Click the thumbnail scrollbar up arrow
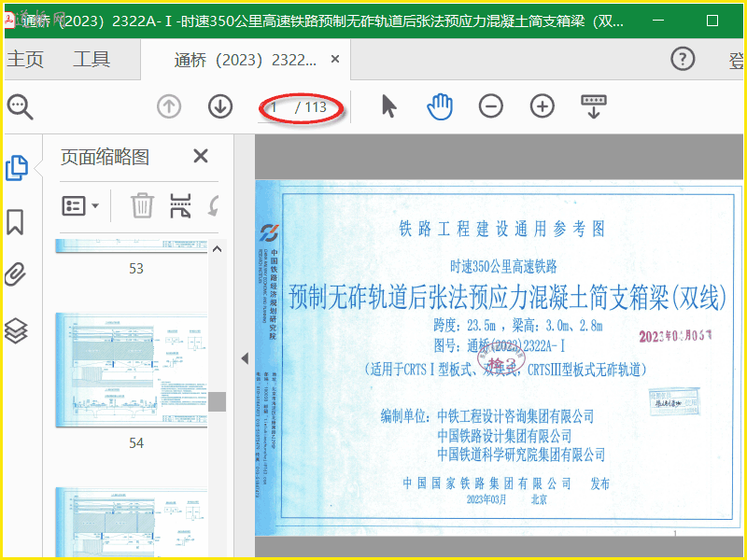 click(x=218, y=249)
